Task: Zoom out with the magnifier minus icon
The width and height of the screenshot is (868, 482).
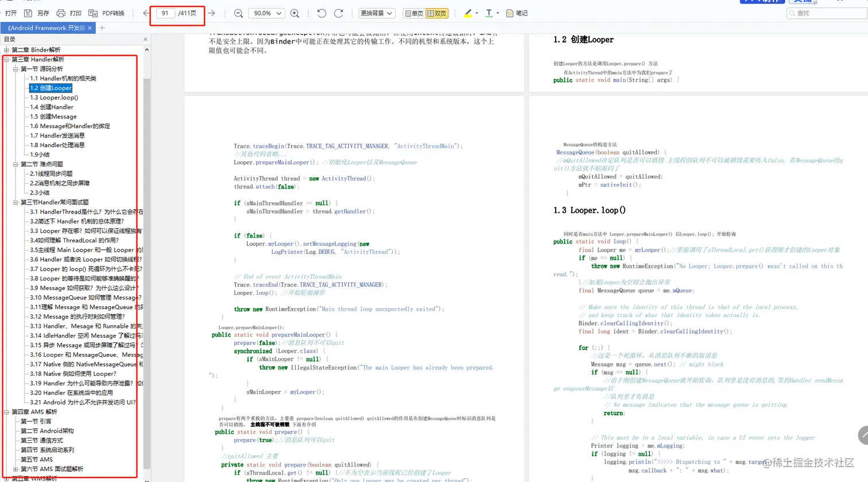Action: point(238,13)
